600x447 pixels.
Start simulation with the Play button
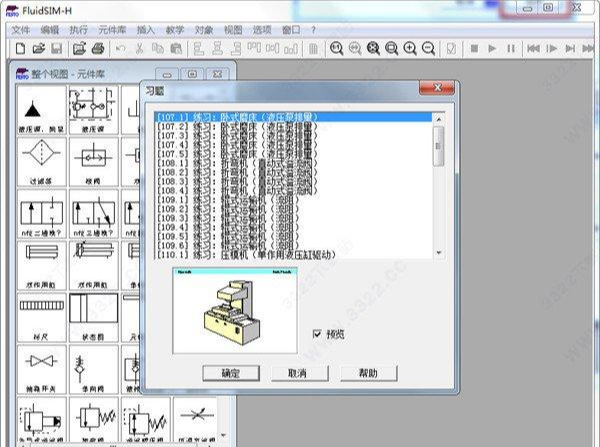pos(492,49)
